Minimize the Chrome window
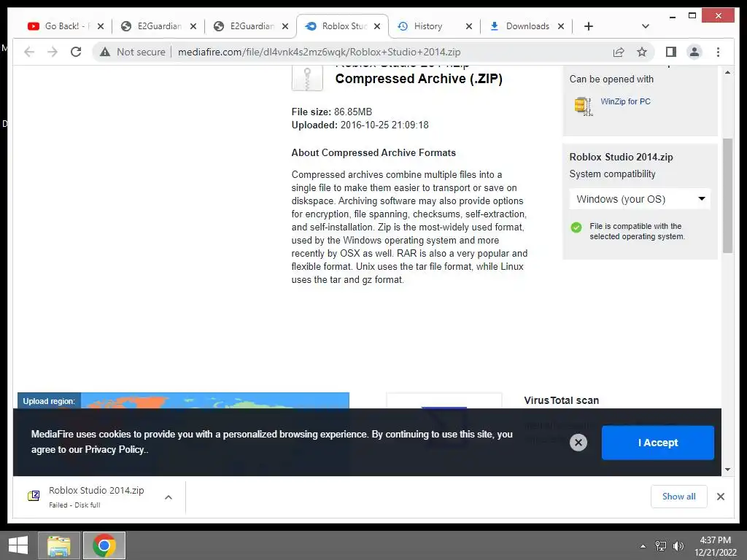 672,16
